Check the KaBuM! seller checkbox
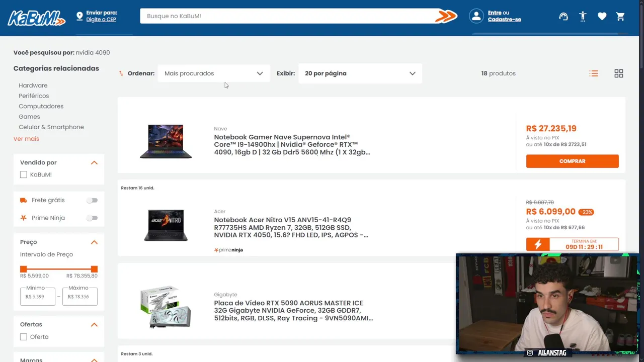The width and height of the screenshot is (644, 362). point(23,174)
